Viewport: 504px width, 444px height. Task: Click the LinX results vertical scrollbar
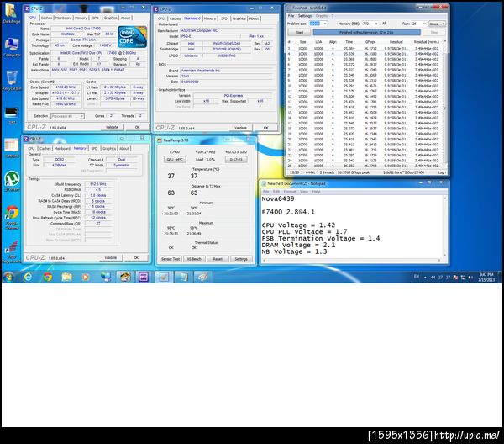[x=445, y=103]
